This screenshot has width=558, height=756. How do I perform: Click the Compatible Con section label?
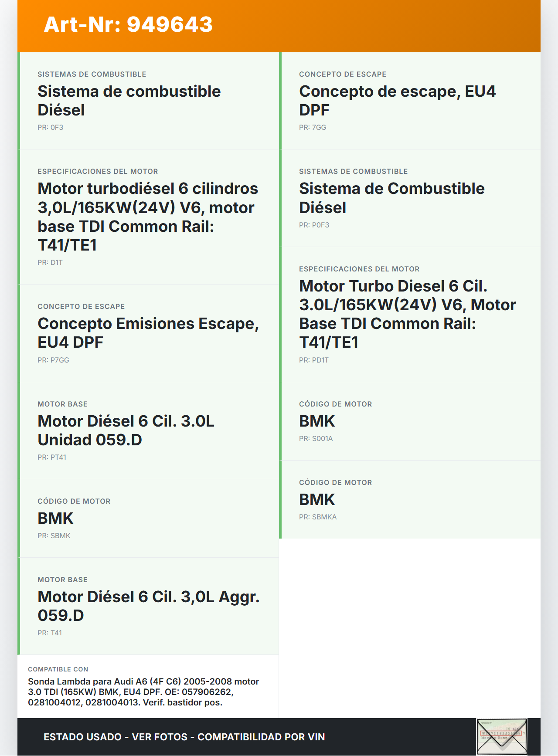[x=58, y=669]
